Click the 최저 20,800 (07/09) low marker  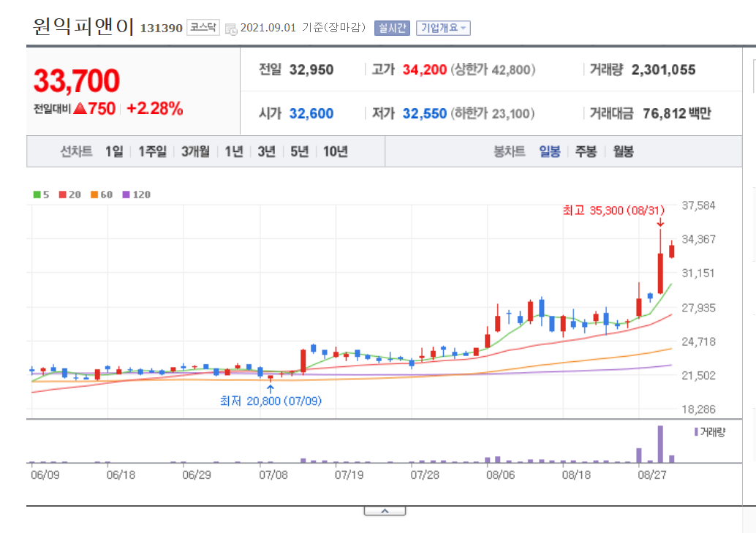tap(271, 401)
